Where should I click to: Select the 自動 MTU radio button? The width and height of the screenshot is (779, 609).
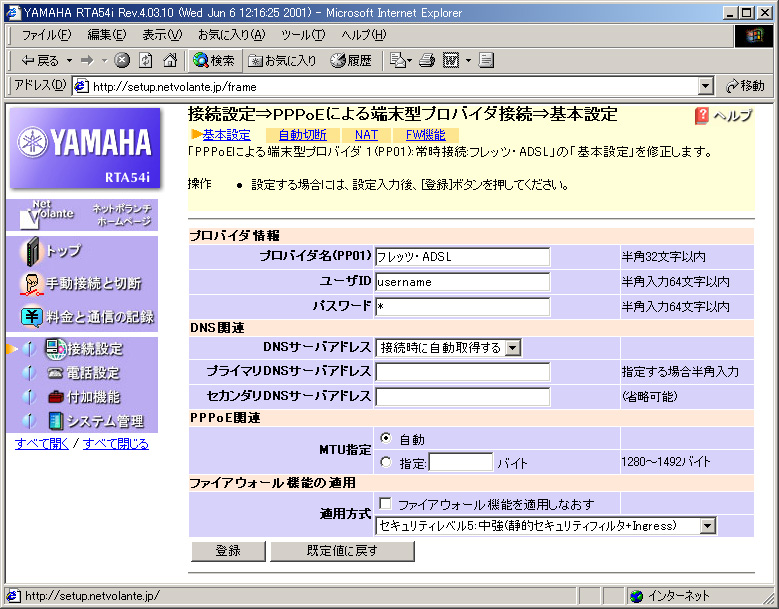point(386,439)
